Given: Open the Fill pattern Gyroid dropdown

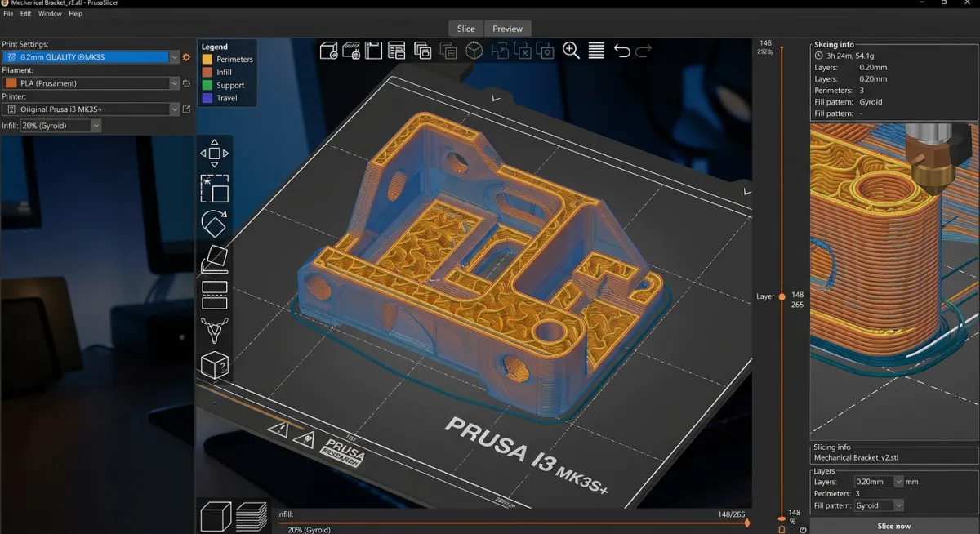Looking at the screenshot, I should pos(879,505).
